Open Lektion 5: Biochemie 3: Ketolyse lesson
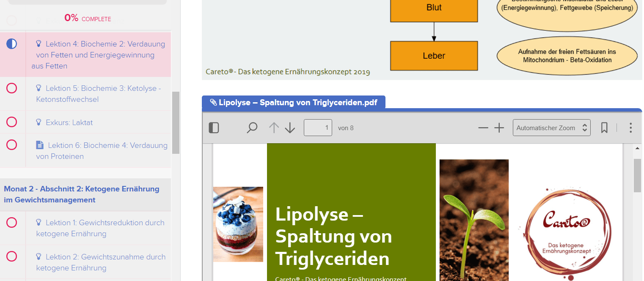Viewport: 644px width, 281px height. (99, 94)
